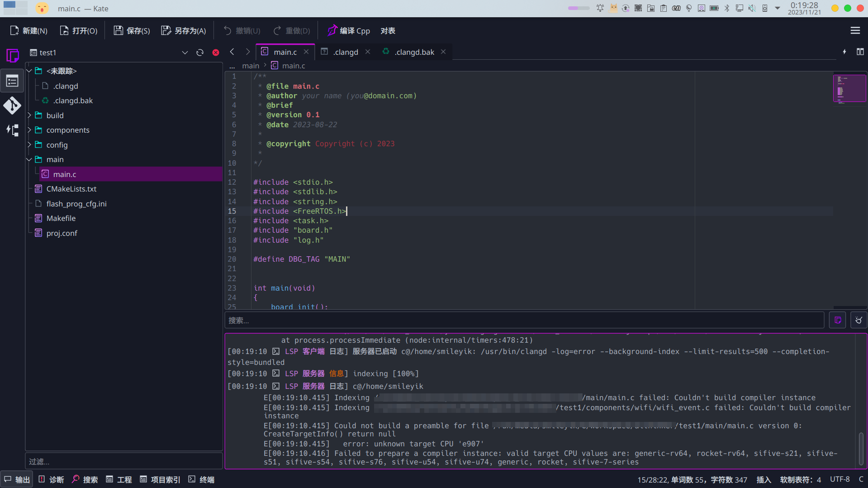Open the symbol outline sidebar icon
The height and width of the screenshot is (488, 868).
coord(12,130)
